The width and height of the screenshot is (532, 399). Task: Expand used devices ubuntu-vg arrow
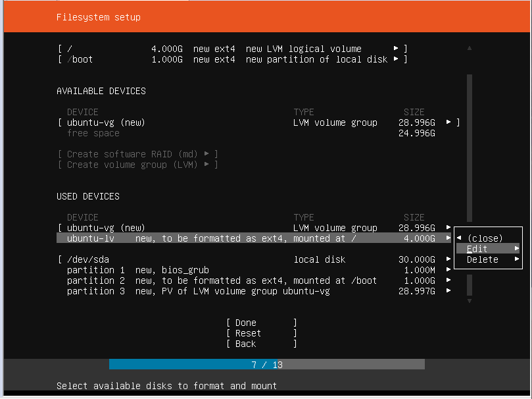(x=448, y=228)
